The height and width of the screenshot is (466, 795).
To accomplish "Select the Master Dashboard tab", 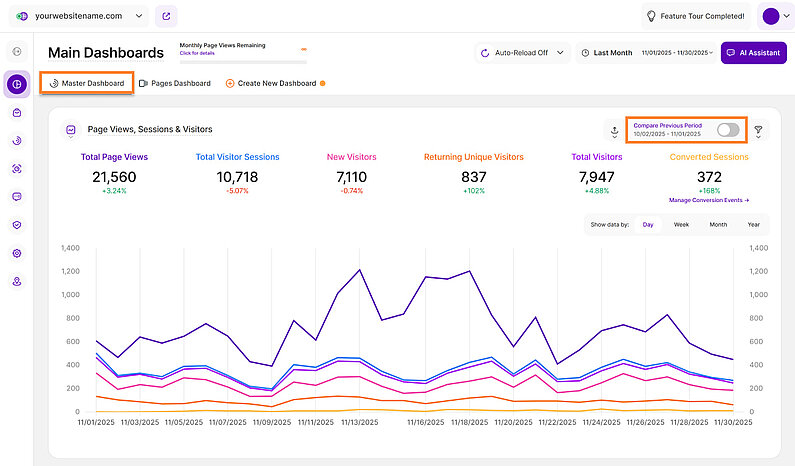I will pyautogui.click(x=87, y=83).
